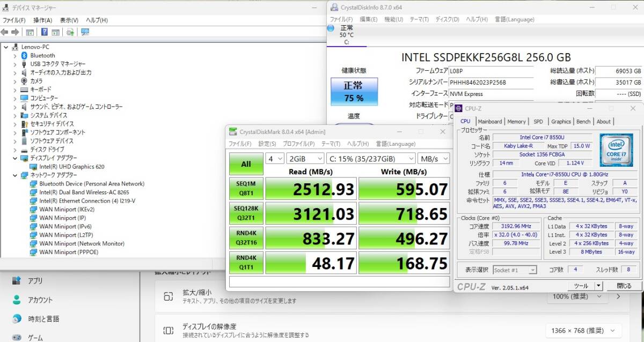Run the SEQ1M Q8T1 benchmark
Viewport: 644px width, 342px height.
coord(246,189)
